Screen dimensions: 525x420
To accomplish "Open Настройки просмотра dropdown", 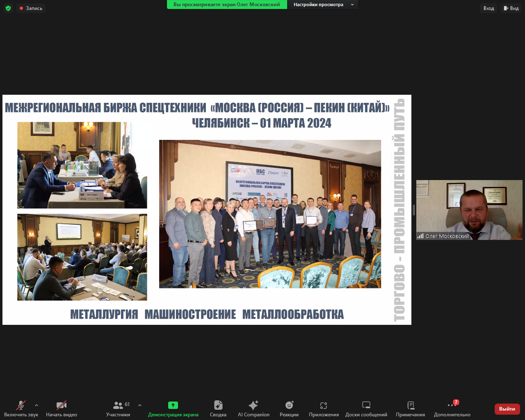I will click(323, 5).
